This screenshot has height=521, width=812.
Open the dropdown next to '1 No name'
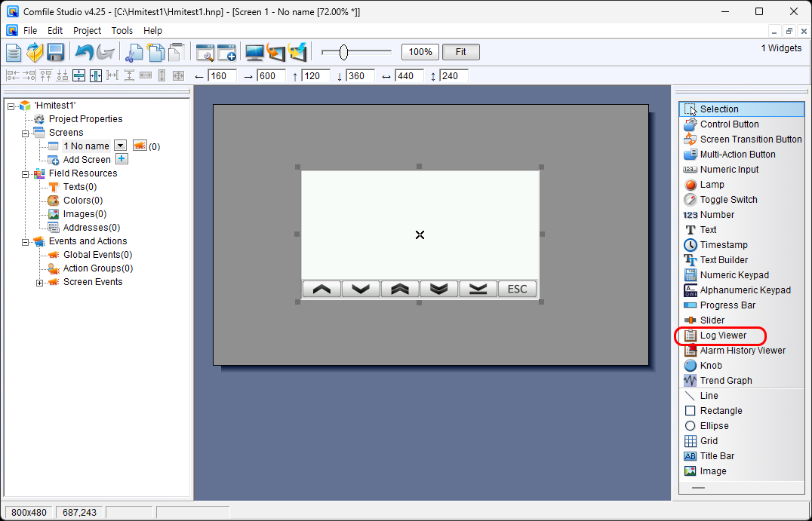point(119,146)
